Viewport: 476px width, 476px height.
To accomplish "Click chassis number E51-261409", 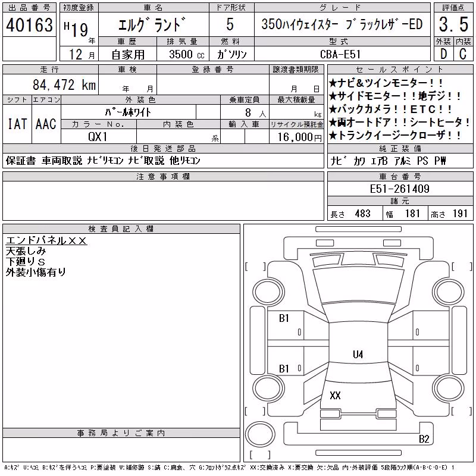I will (x=399, y=189).
